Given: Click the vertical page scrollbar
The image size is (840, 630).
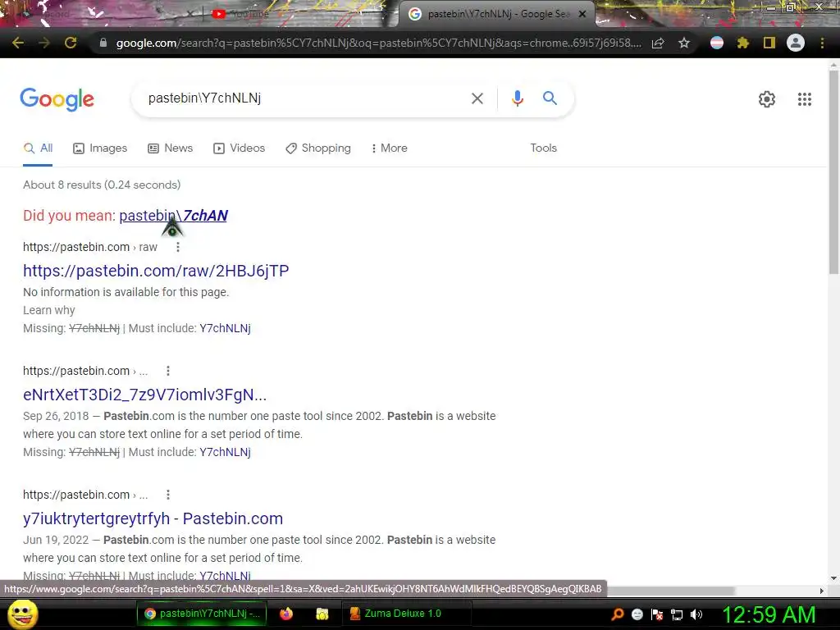Looking at the screenshot, I should tap(833, 171).
